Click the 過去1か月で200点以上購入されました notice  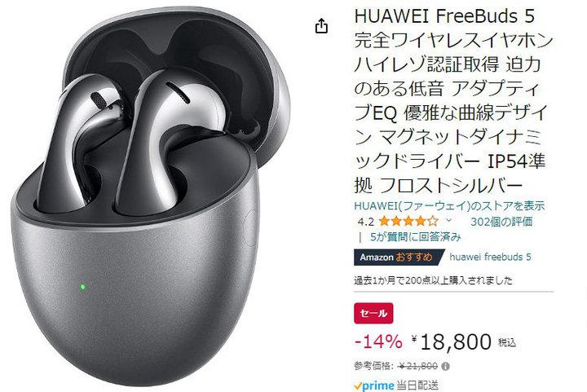[x=433, y=280]
